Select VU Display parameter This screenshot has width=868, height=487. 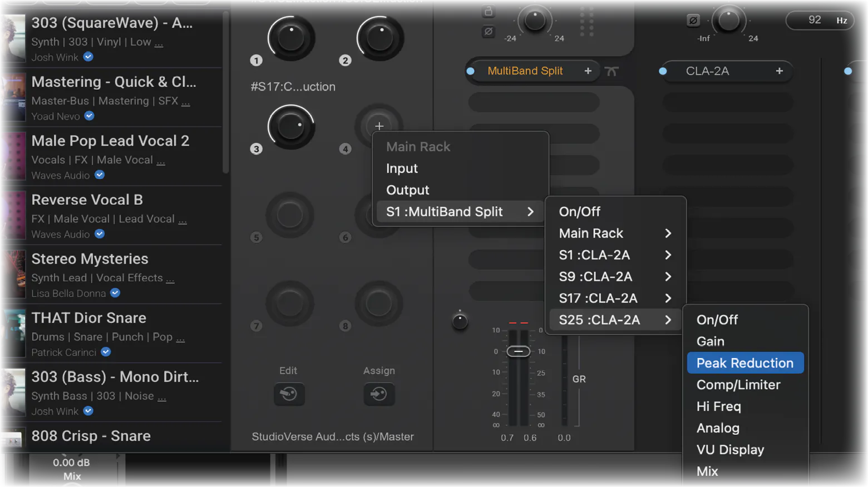coord(731,450)
